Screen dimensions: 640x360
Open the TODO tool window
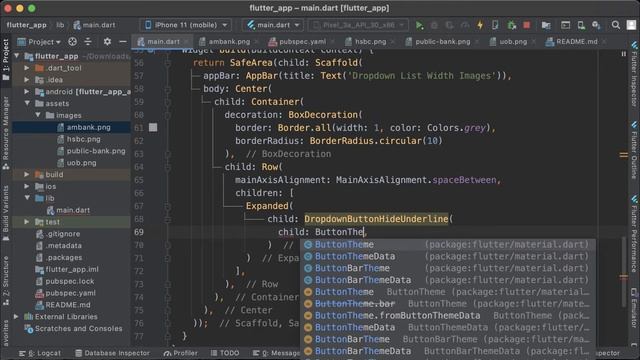(x=224, y=353)
